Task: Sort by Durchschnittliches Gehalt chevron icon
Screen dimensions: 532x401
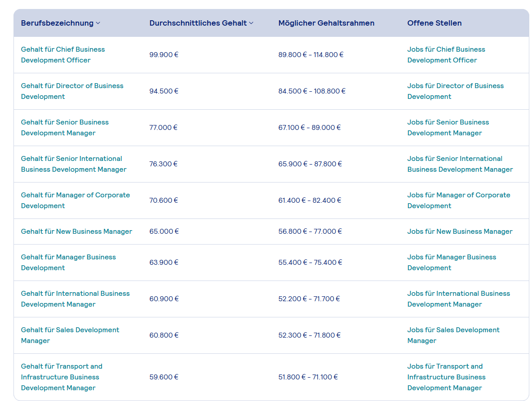Action: coord(251,23)
